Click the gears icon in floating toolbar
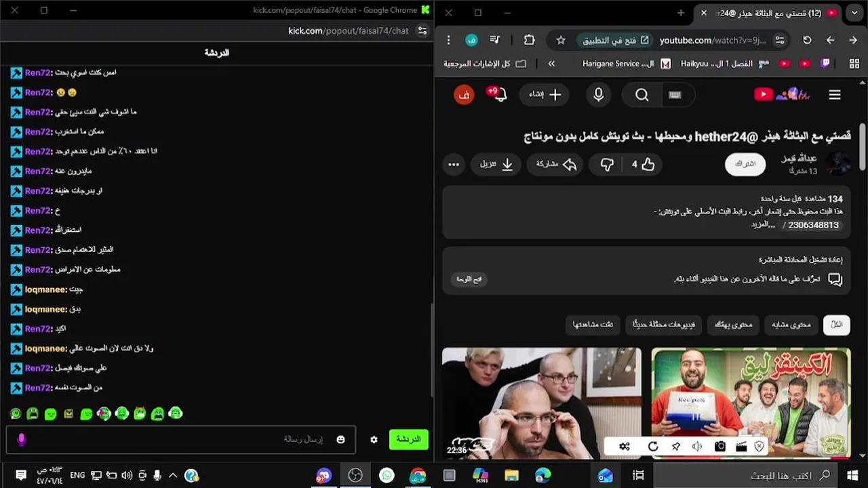Image resolution: width=868 pixels, height=488 pixels. tap(625, 446)
